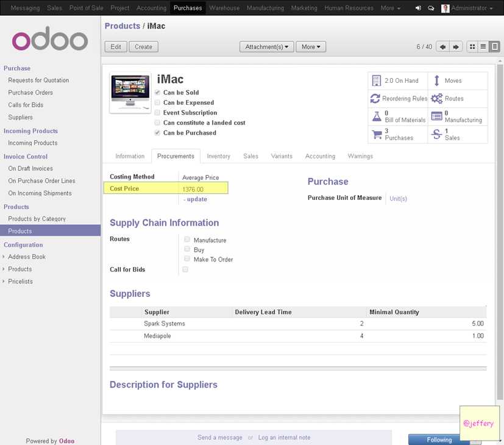
Task: Click the page vertical scrollbar
Action: click(x=500, y=232)
